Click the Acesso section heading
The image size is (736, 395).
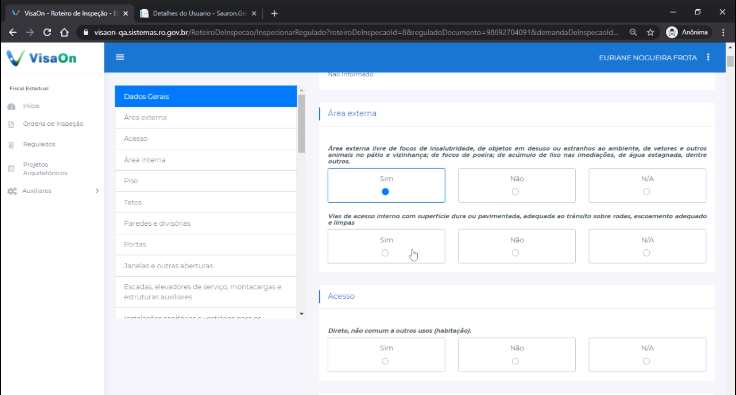(341, 296)
